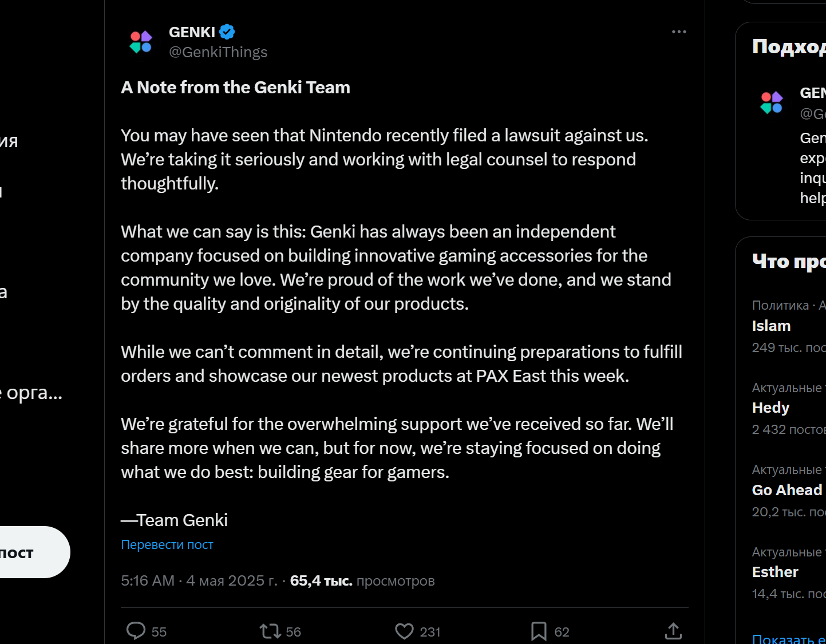Click the GENKI avatar in post header

(141, 42)
